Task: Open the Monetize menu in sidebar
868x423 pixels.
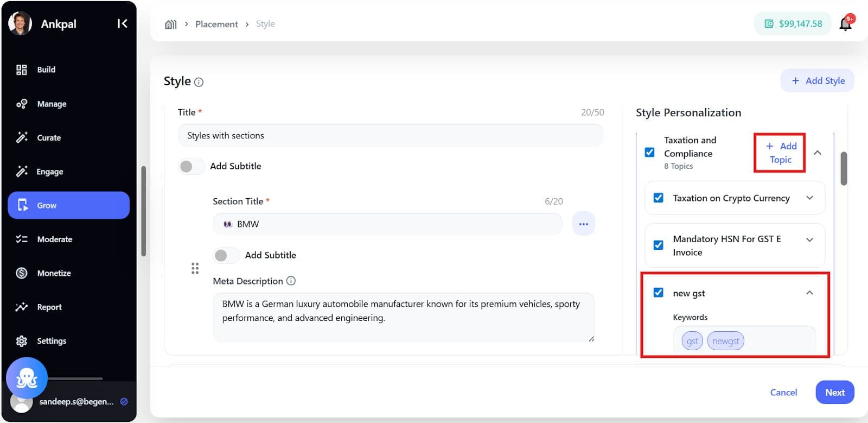Action: [54, 273]
